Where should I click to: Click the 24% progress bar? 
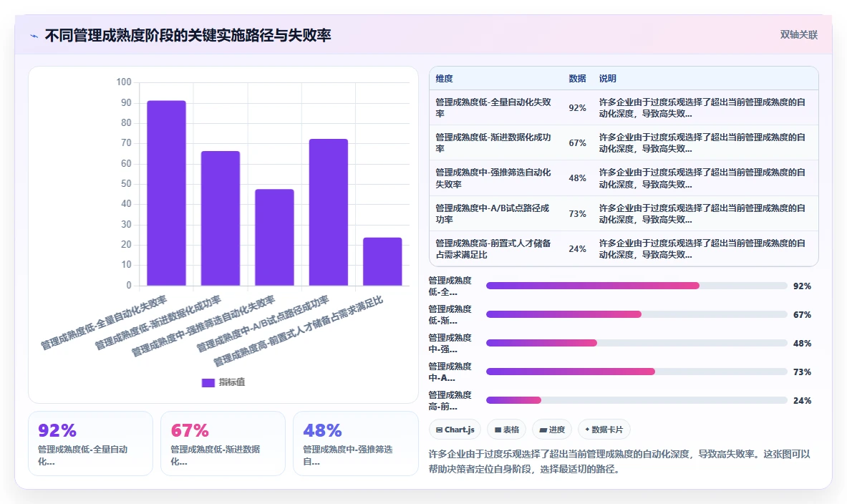click(x=637, y=400)
